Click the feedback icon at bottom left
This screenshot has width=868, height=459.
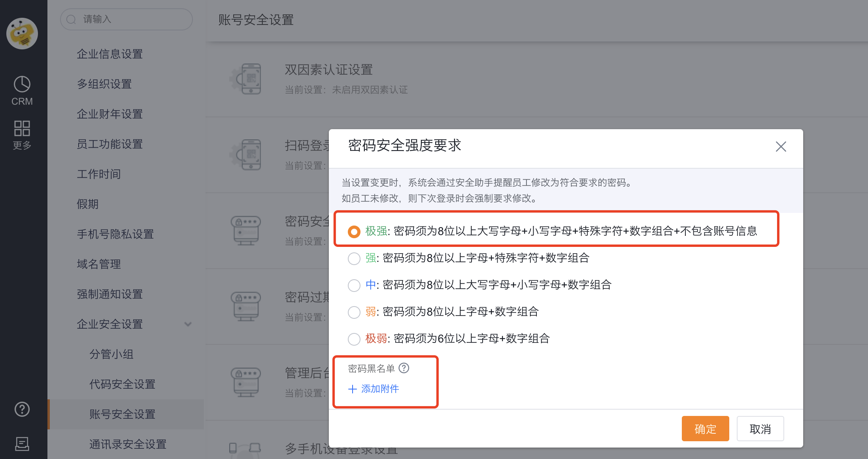point(22,444)
